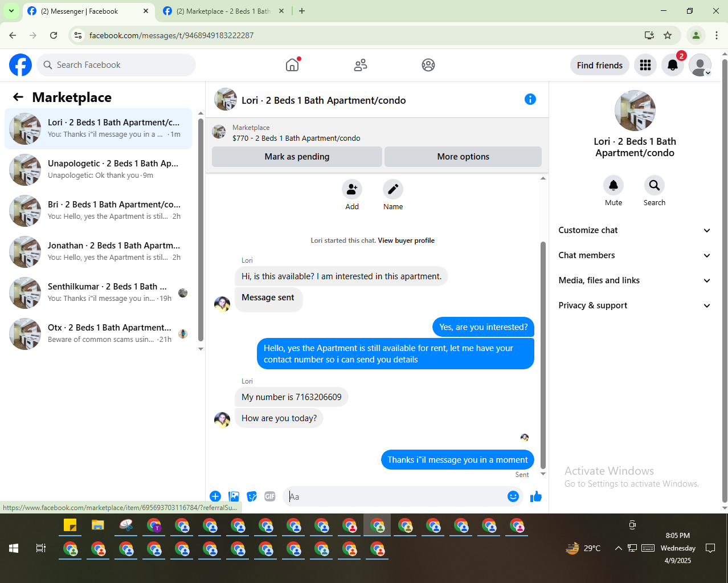Image resolution: width=728 pixels, height=583 pixels.
Task: Open Task View on taskbar
Action: coord(41,548)
